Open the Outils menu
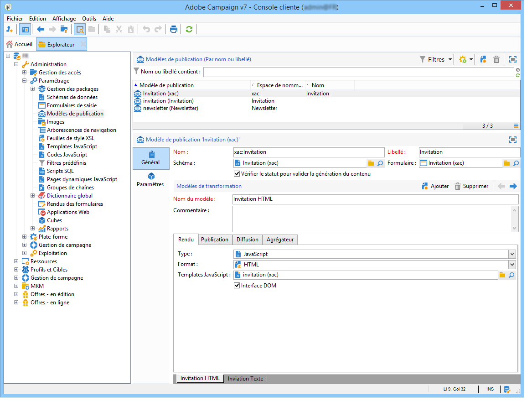 tap(89, 19)
